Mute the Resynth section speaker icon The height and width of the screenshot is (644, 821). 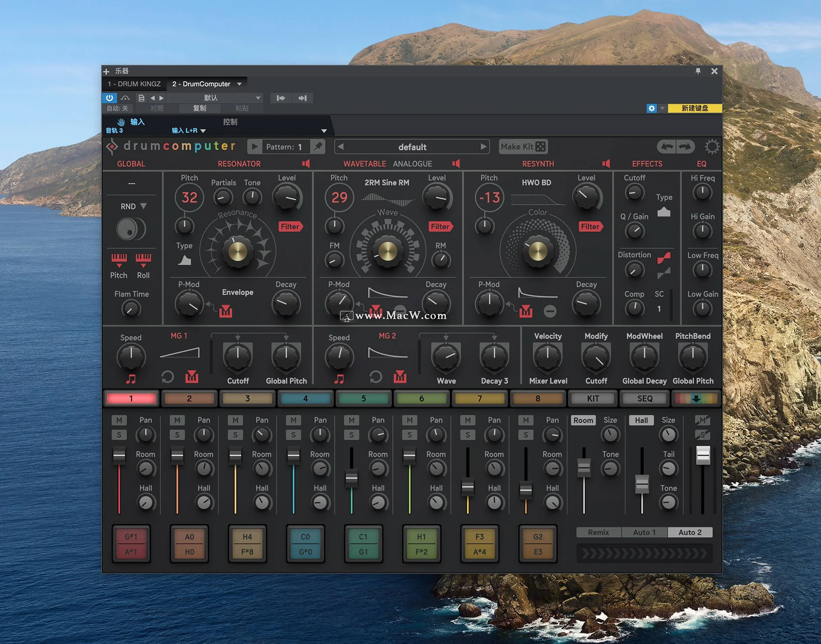point(606,164)
